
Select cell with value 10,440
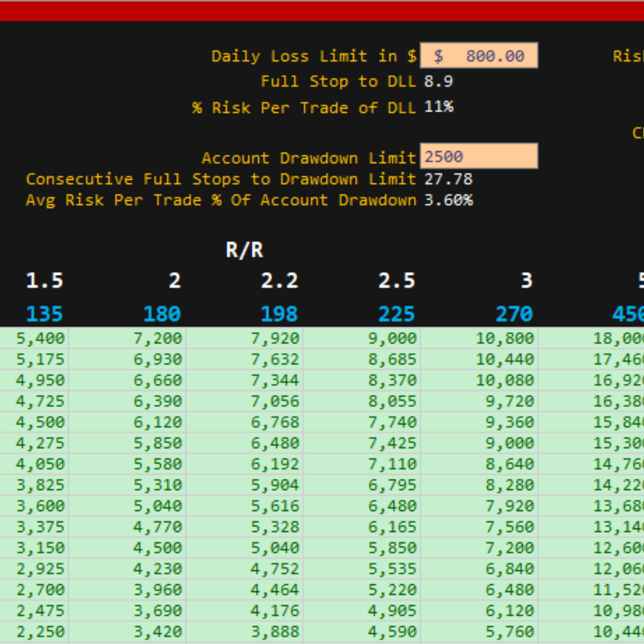480,359
